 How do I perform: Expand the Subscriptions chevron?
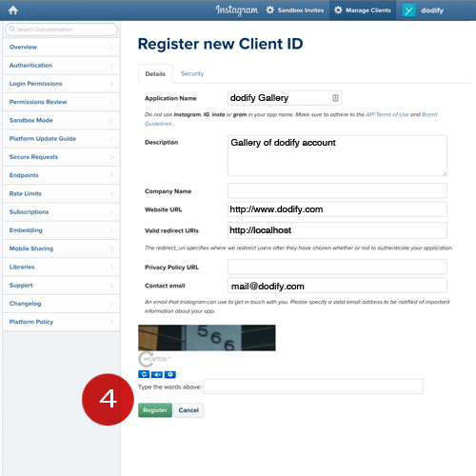111,212
